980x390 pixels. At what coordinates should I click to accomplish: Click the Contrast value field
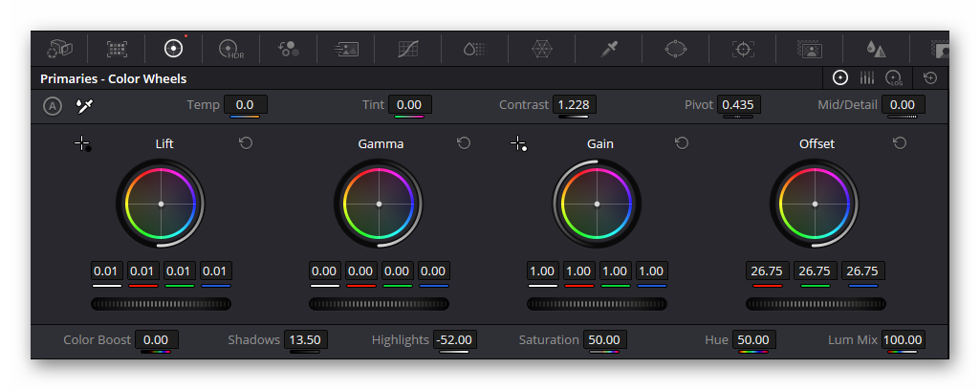574,105
